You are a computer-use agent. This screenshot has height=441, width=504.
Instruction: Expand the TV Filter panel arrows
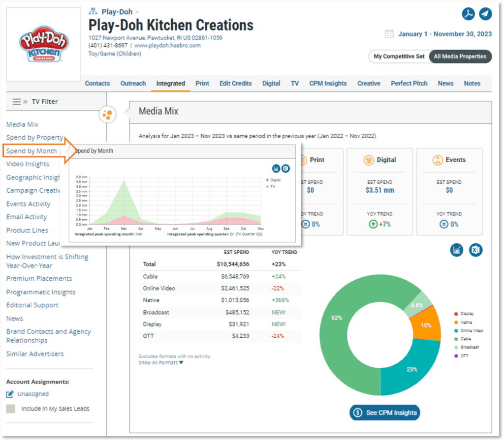click(26, 102)
